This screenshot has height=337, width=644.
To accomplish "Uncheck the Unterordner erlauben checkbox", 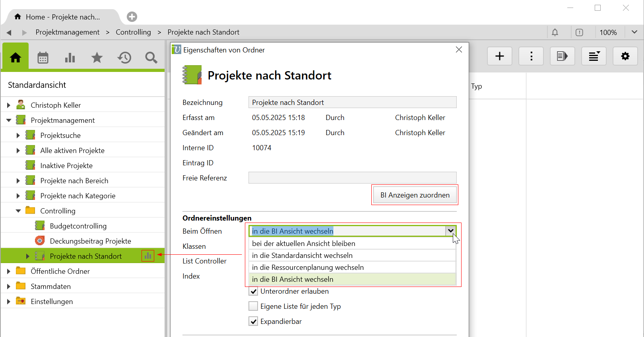I will coord(253,291).
